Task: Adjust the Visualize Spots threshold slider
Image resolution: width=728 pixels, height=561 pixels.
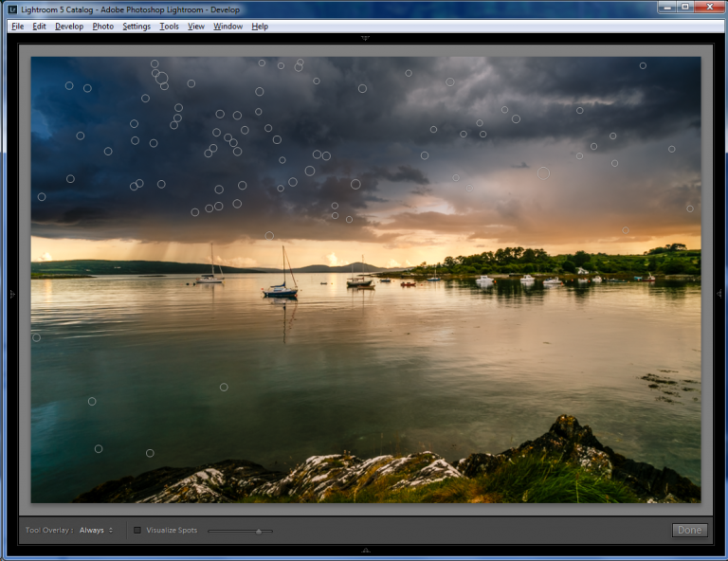Action: coord(259,531)
